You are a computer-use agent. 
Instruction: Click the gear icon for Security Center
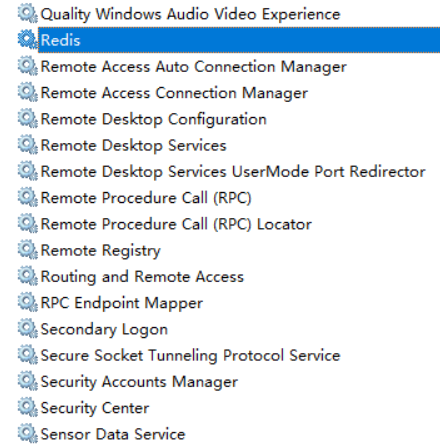pos(28,408)
